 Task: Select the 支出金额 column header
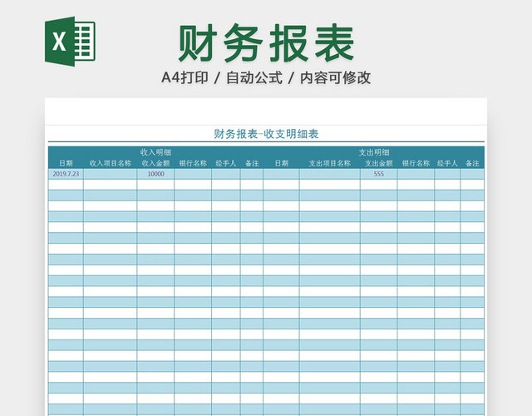pyautogui.click(x=379, y=163)
